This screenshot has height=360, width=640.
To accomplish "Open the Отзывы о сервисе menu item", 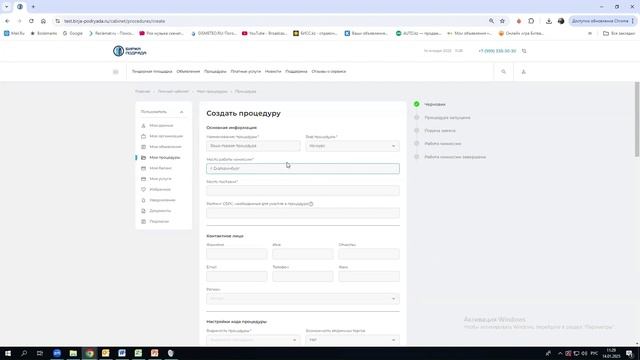I will click(x=329, y=71).
